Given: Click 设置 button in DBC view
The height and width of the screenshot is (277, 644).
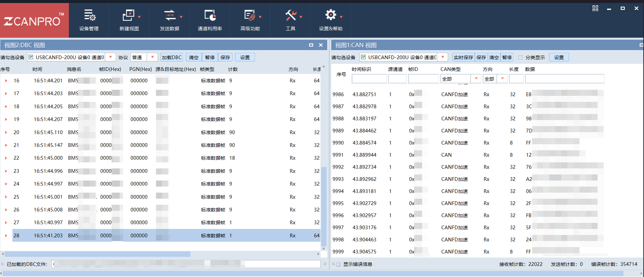Looking at the screenshot, I should pyautogui.click(x=245, y=57).
